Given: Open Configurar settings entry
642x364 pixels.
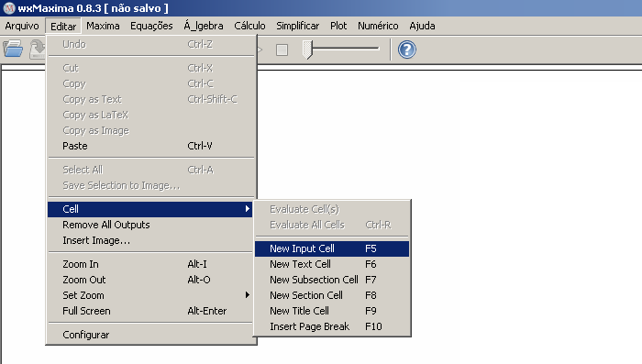Looking at the screenshot, I should click(150, 335).
